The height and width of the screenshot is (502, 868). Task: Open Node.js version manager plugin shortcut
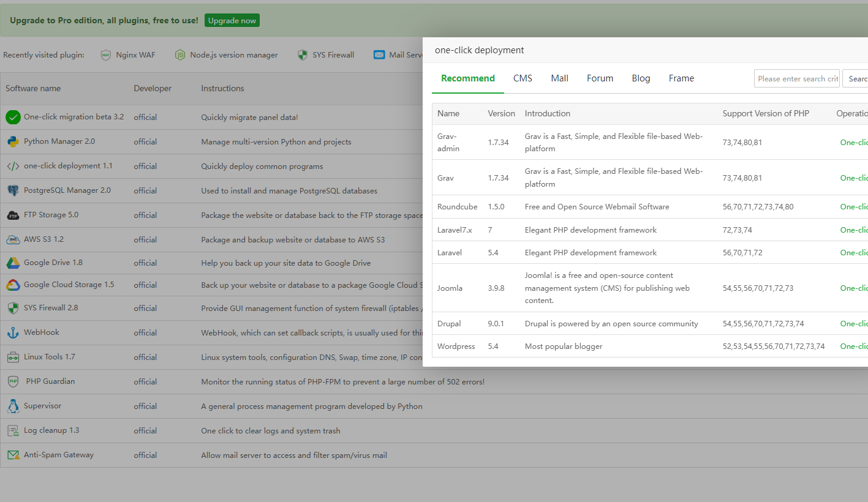pyautogui.click(x=226, y=55)
